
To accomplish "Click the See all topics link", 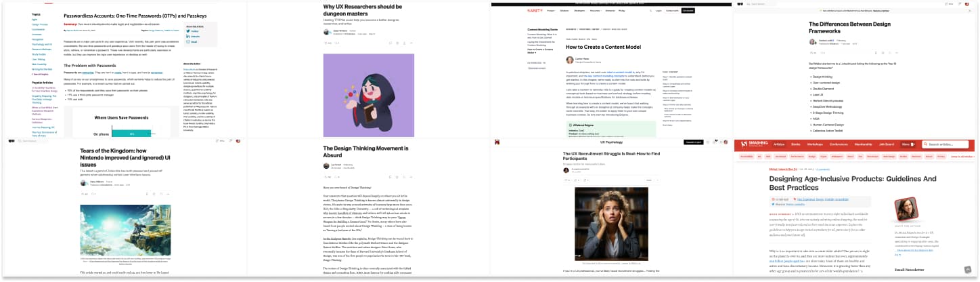I will (41, 74).
